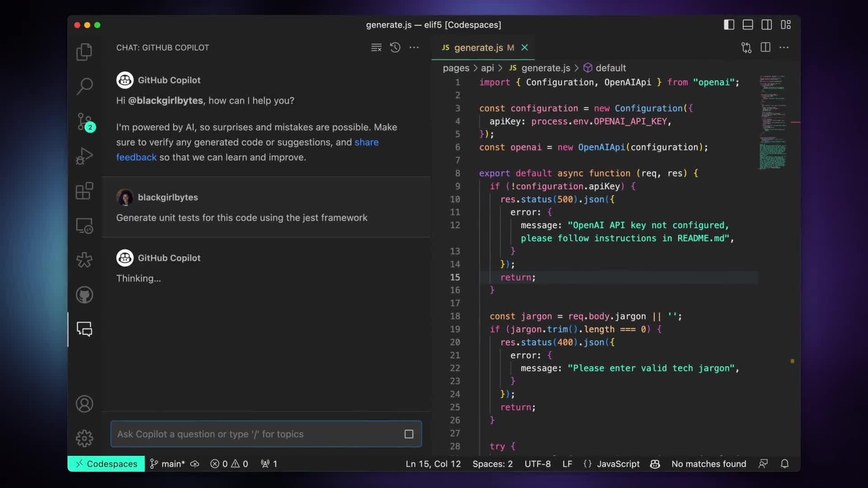This screenshot has width=868, height=488.
Task: Click the line number 8 gutter
Action: coord(458,174)
